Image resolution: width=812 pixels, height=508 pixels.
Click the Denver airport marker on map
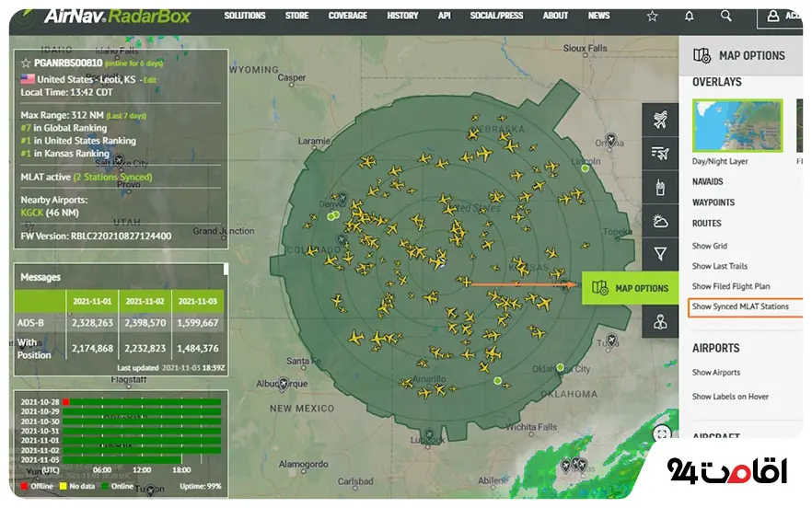point(342,199)
